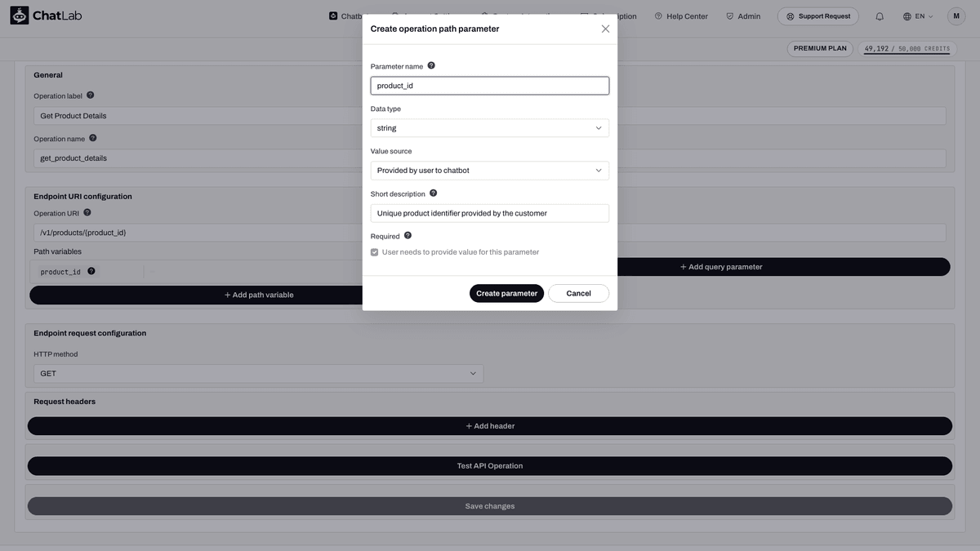Focus the Short description input field
Screen dimensions: 980x551
[490, 213]
